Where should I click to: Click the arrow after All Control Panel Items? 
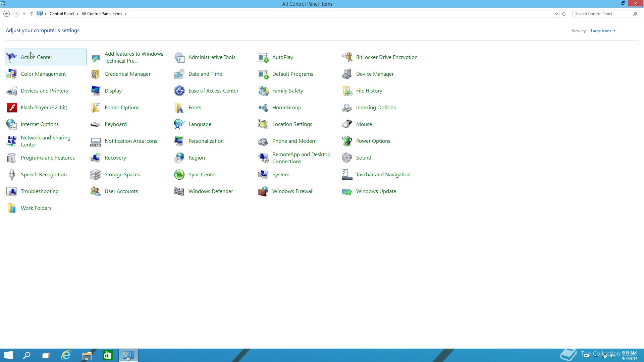(126, 14)
